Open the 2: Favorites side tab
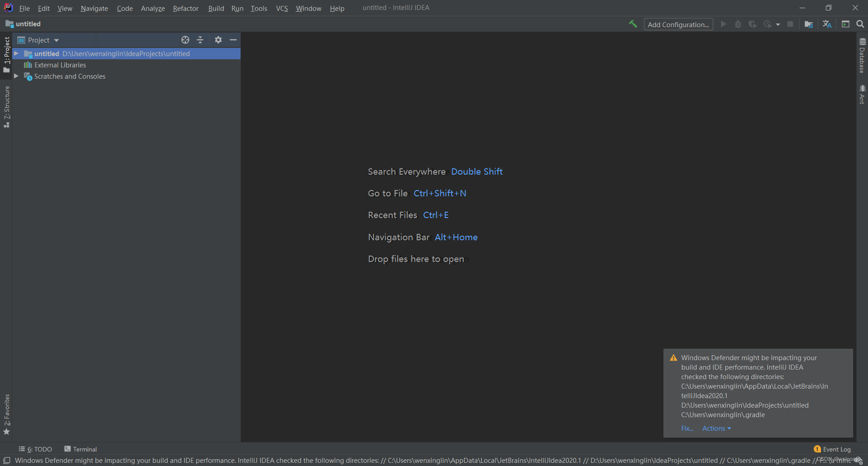Image resolution: width=868 pixels, height=466 pixels. pos(6,414)
